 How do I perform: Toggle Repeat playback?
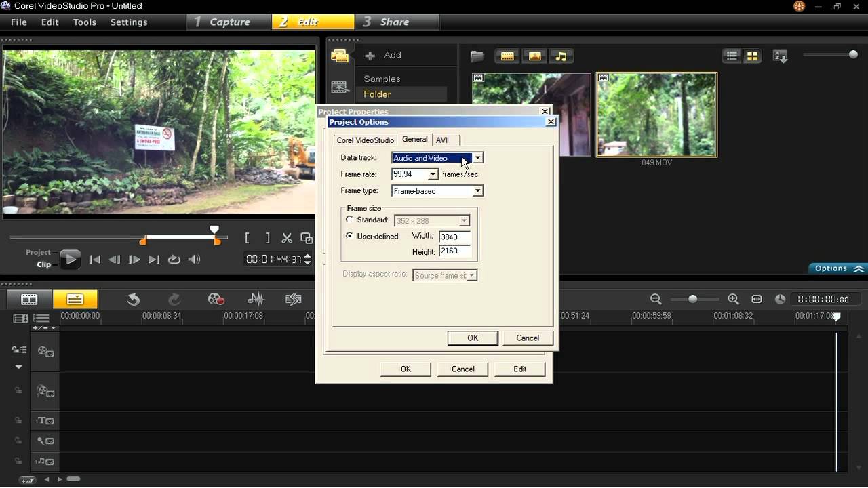(174, 259)
